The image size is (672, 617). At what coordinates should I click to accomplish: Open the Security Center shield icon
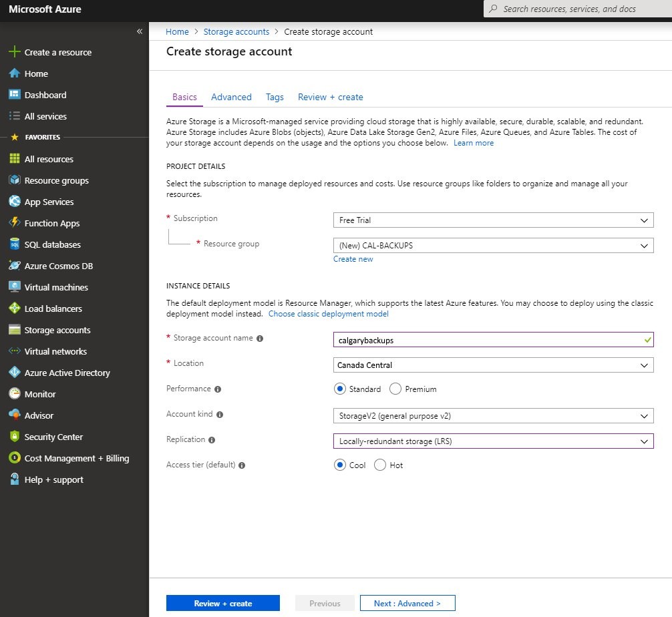(x=14, y=437)
